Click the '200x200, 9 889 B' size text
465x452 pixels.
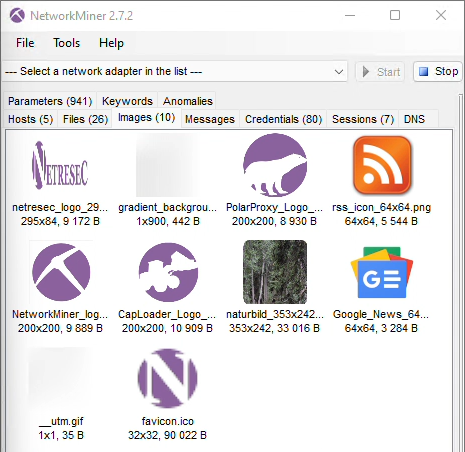click(60, 328)
